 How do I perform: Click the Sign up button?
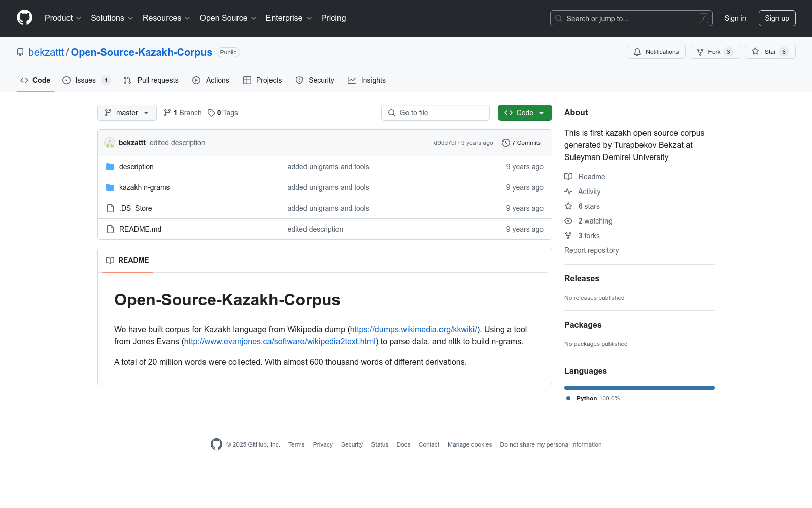pos(777,18)
